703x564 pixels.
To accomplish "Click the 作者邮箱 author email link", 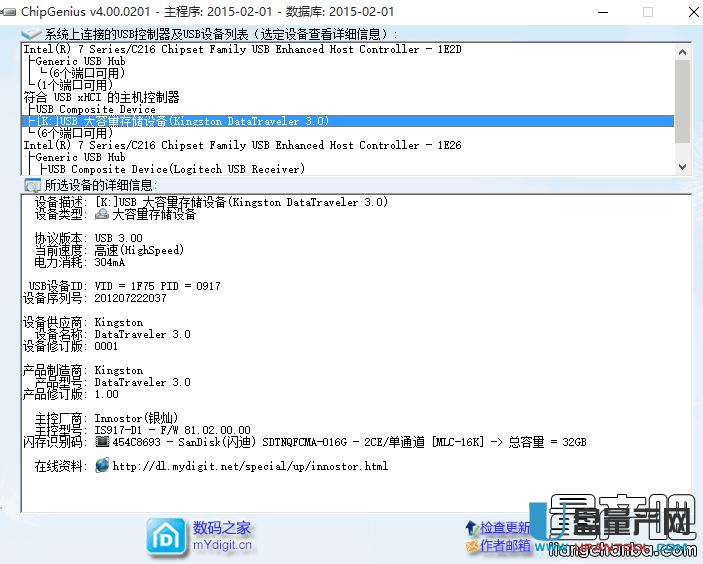I will point(505,546).
